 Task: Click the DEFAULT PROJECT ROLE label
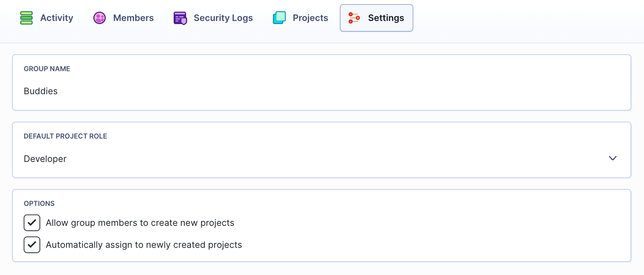65,136
